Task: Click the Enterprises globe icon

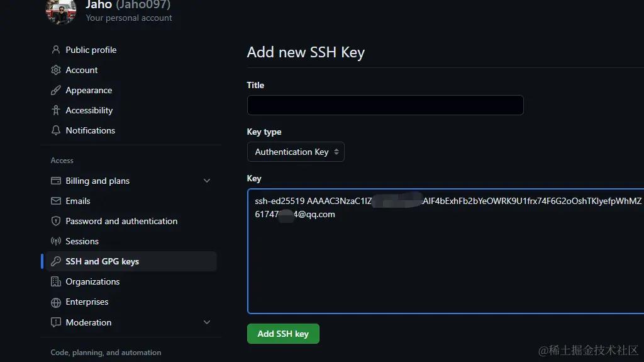Action: coord(56,302)
